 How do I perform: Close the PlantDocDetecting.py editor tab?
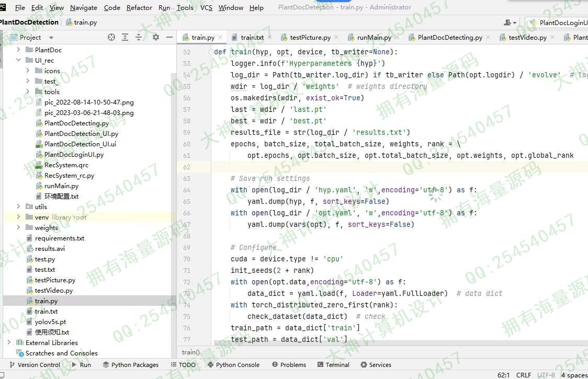point(488,37)
